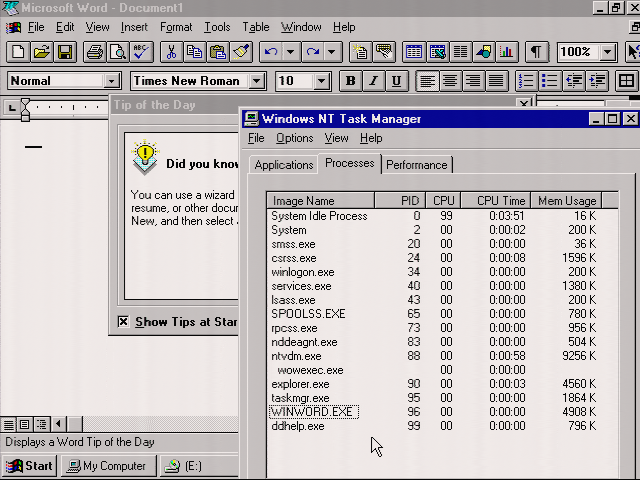Image resolution: width=640 pixels, height=480 pixels.
Task: Click the Start button
Action: [29, 466]
